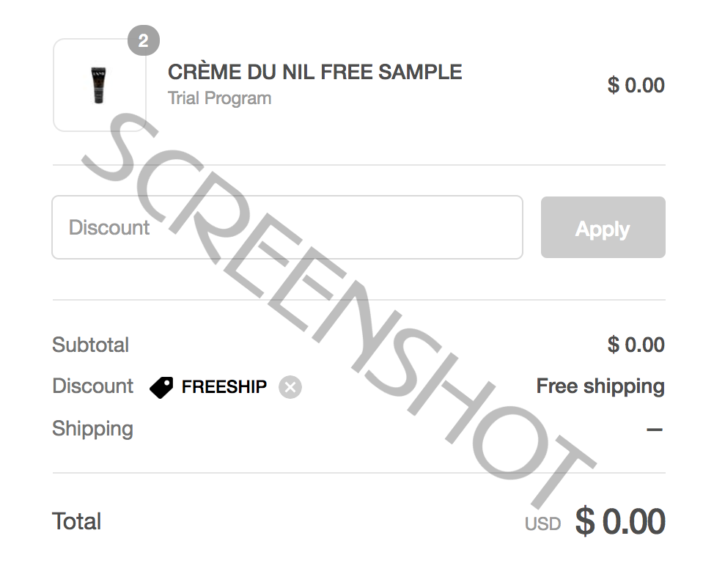Apply the entered discount code
Screen dimensions: 714x588
point(603,227)
